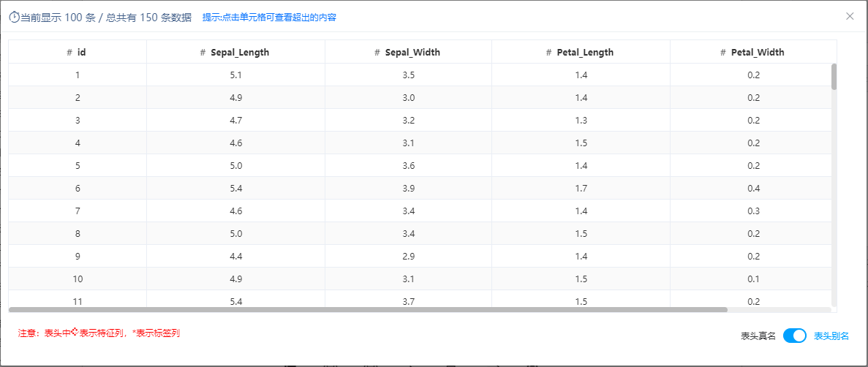Click the # icon before Sepal_Width
The width and height of the screenshot is (868, 367).
377,53
